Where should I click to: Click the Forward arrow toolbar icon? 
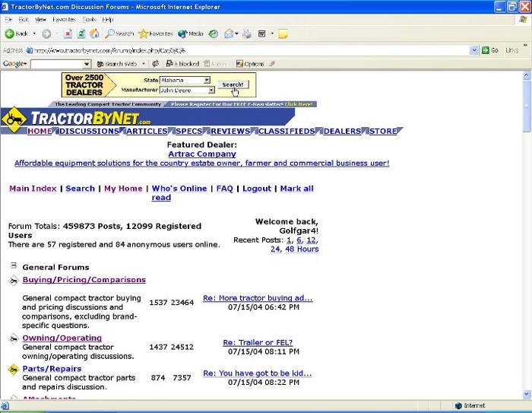point(46,33)
